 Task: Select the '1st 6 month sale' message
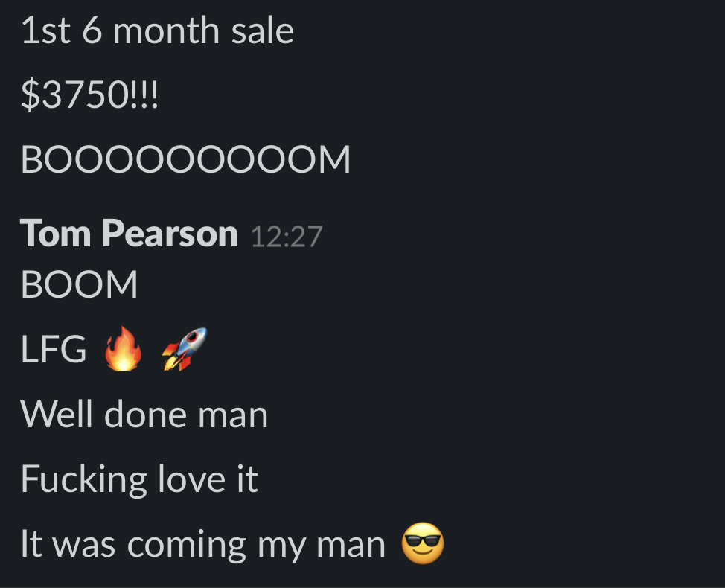tap(157, 31)
